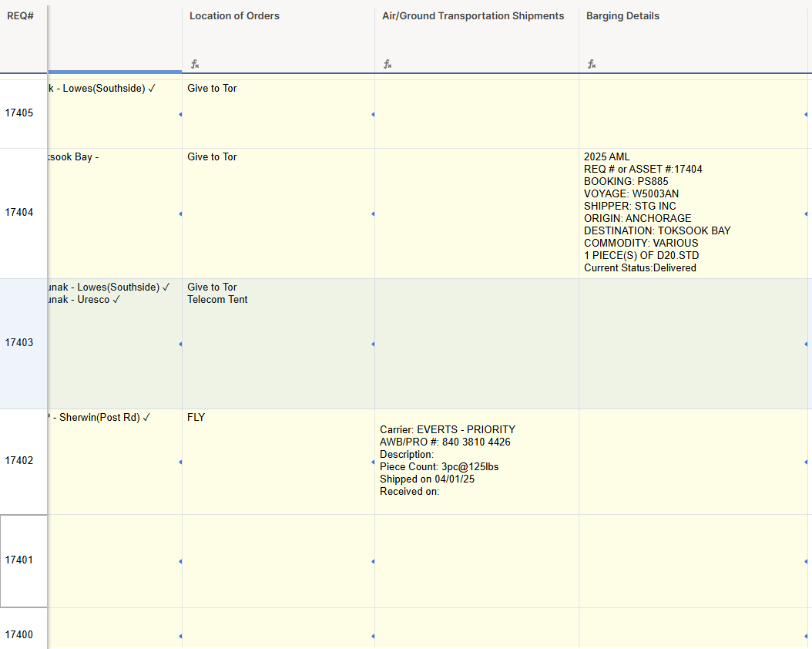Click empty Air/Ground cell in row 17405
Screen dimensions: 812x649
[x=477, y=114]
